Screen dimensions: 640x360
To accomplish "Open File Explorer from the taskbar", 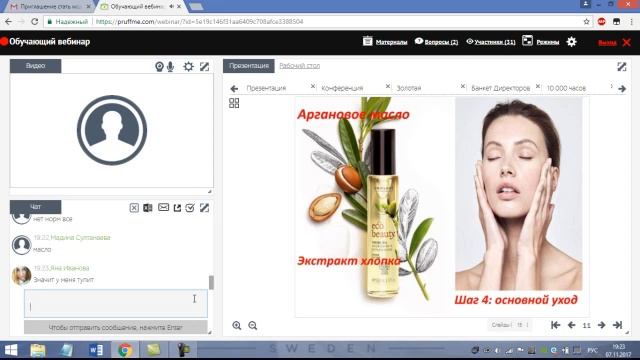I will (38, 350).
